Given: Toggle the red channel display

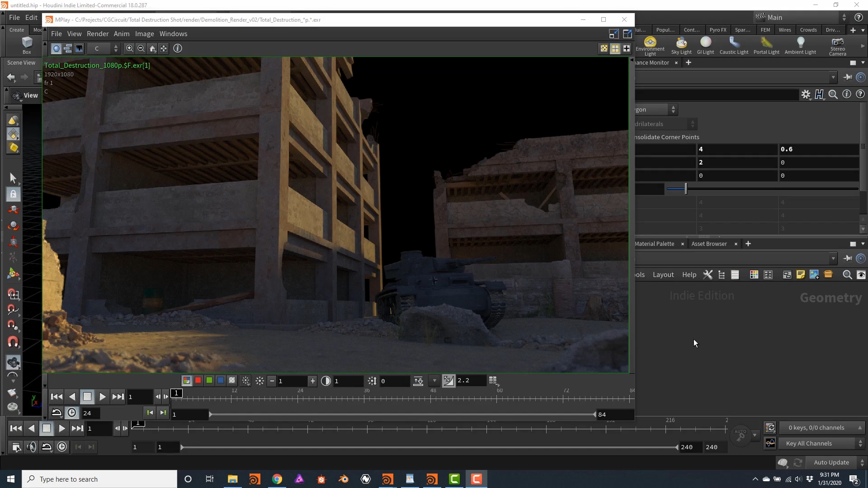Looking at the screenshot, I should (x=198, y=380).
